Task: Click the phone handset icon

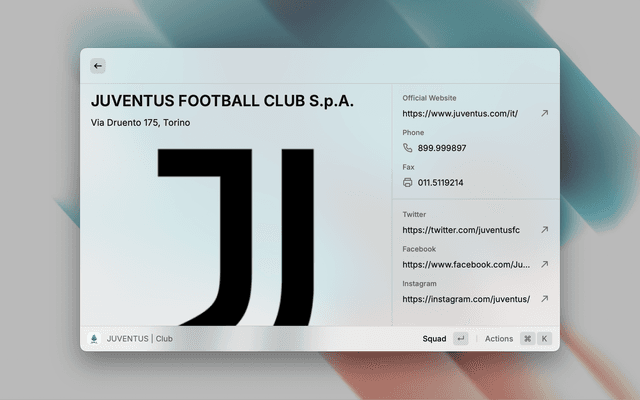Action: (x=408, y=148)
